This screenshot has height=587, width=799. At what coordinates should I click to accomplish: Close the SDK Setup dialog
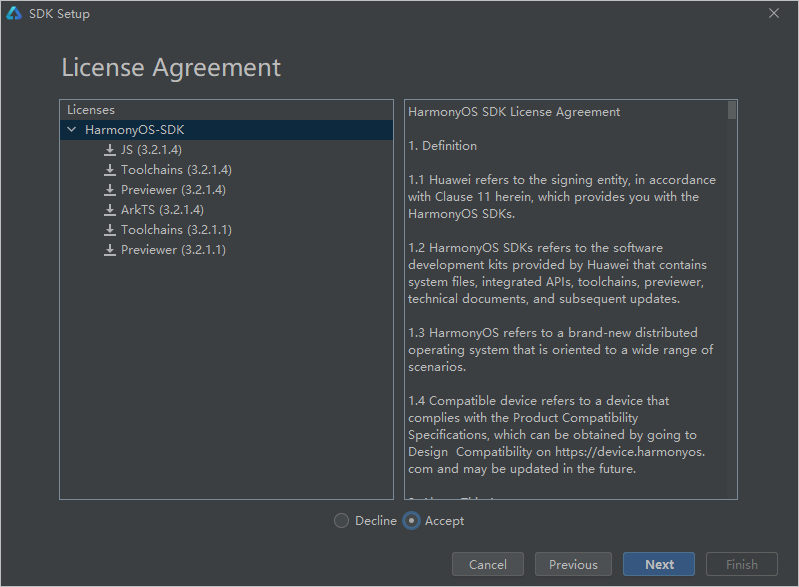coord(774,13)
